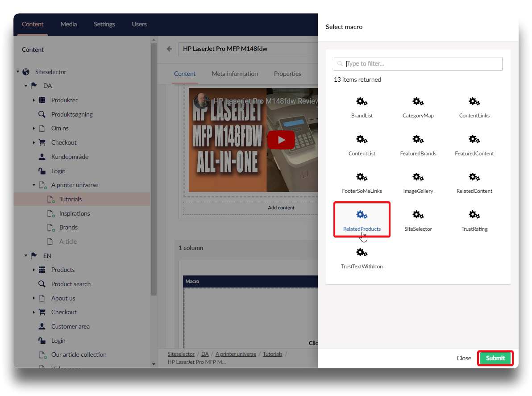Select the RelatedContent macro icon
The image size is (532, 396).
coord(474,177)
